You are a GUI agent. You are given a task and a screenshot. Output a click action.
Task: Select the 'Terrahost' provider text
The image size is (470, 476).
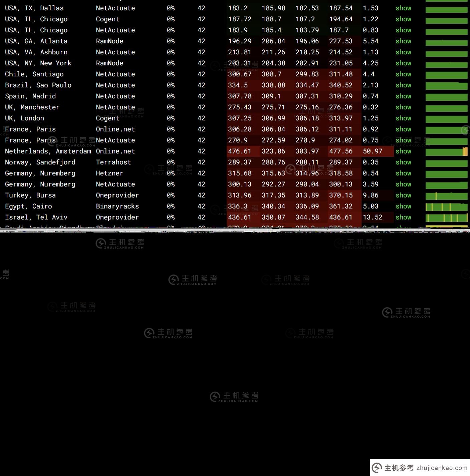pyautogui.click(x=113, y=162)
